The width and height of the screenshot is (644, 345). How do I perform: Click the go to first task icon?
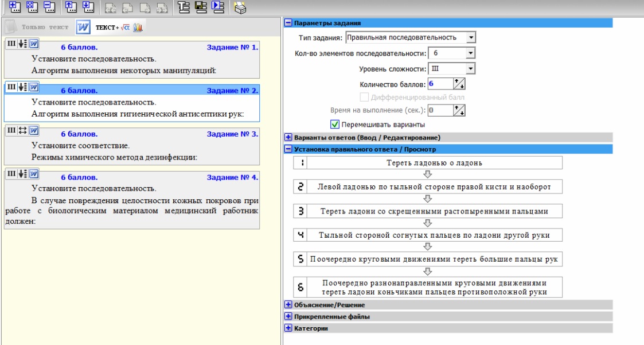pos(110,8)
